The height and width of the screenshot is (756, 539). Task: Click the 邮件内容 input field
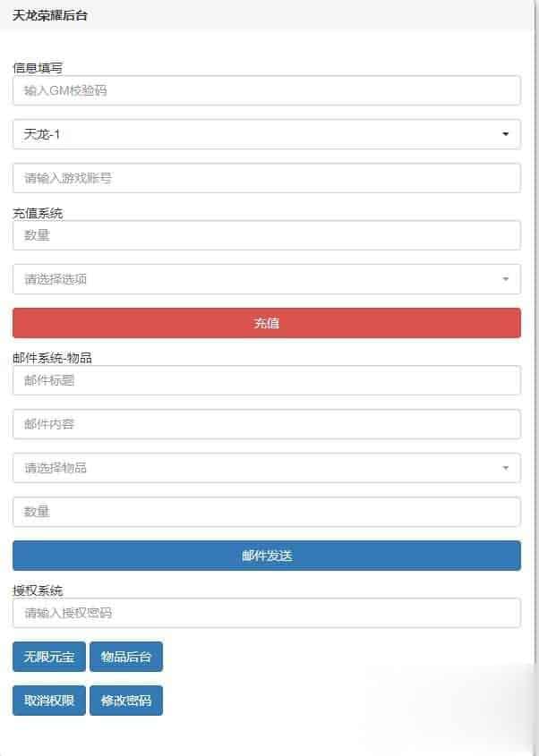pyautogui.click(x=266, y=424)
